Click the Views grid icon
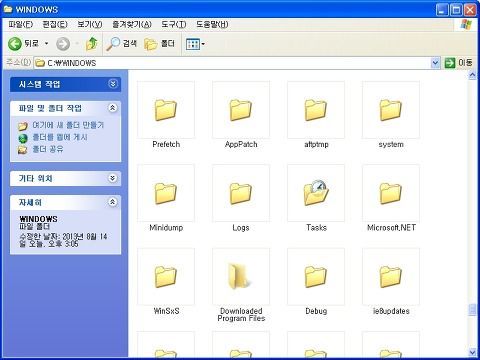Image resolution: width=480 pixels, height=360 pixels. point(193,44)
